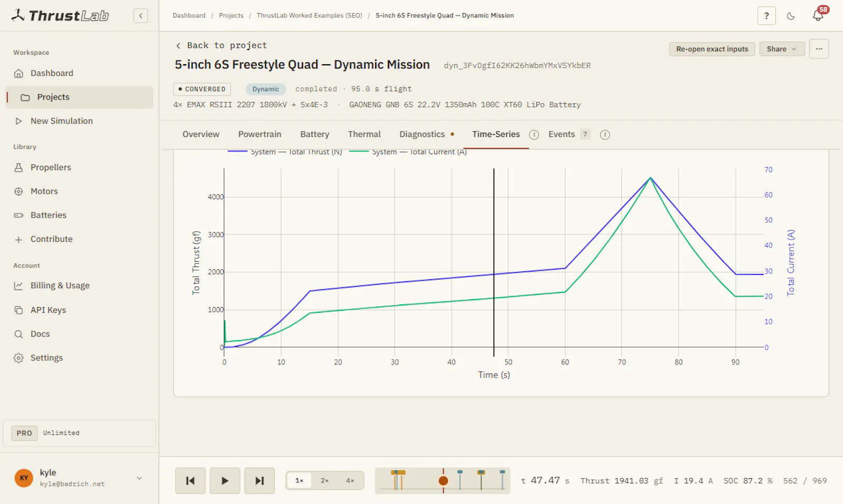Click Re-open exact inputs button

point(712,49)
